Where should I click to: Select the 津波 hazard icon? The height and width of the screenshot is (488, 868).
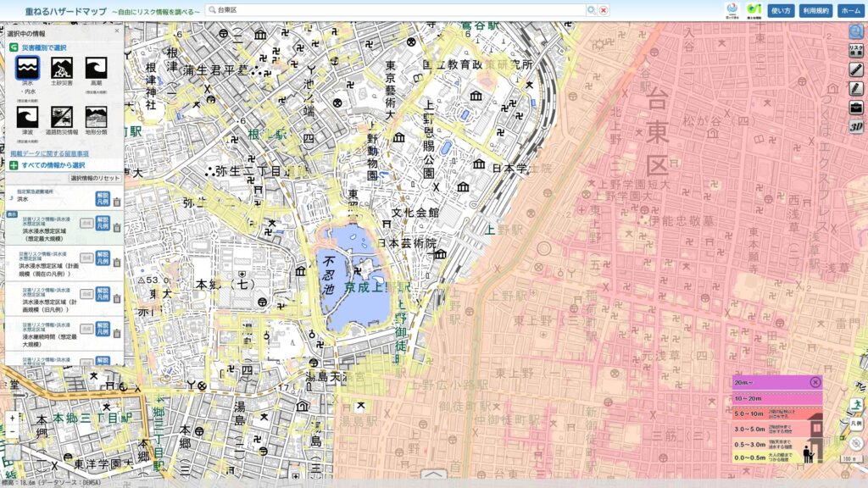[x=26, y=115]
